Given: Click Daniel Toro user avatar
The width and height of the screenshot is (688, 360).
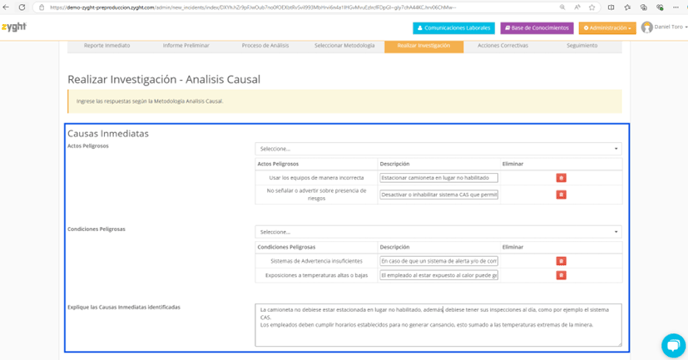Looking at the screenshot, I should 647,27.
